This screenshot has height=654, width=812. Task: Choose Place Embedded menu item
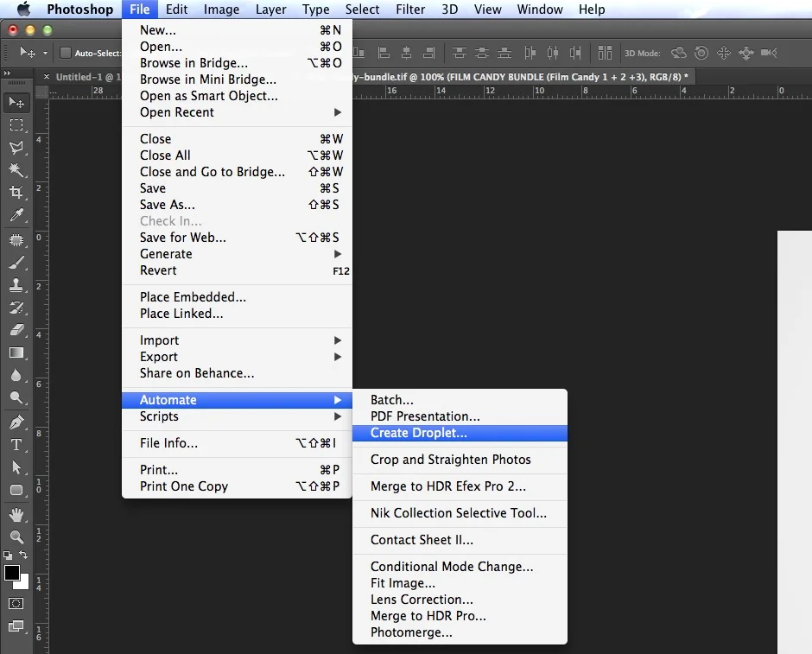(237, 297)
